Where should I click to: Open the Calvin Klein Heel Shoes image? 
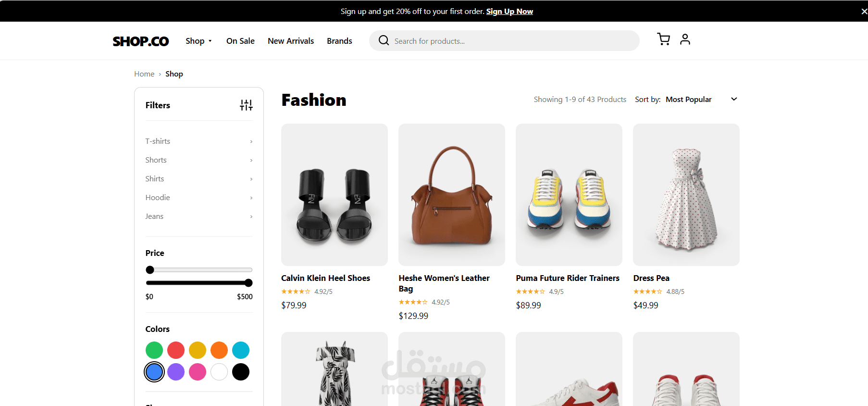[335, 195]
